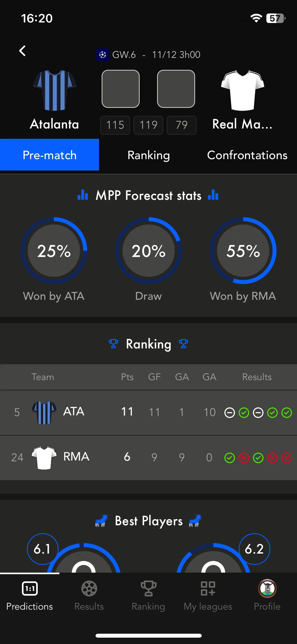The image size is (297, 644).
Task: Open the Predictions tab icon
Action: click(30, 589)
